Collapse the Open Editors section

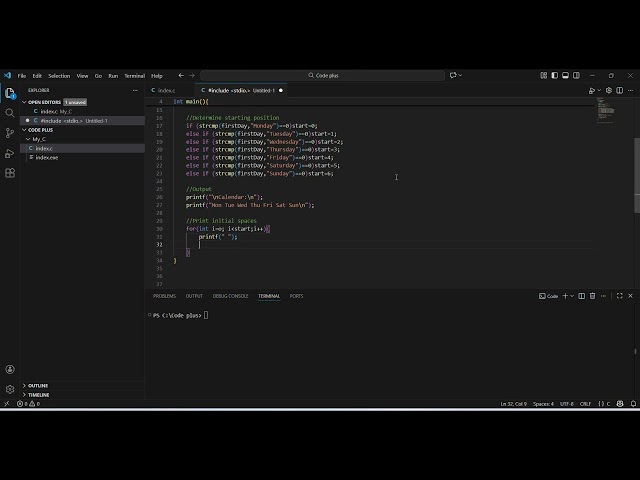[24, 102]
